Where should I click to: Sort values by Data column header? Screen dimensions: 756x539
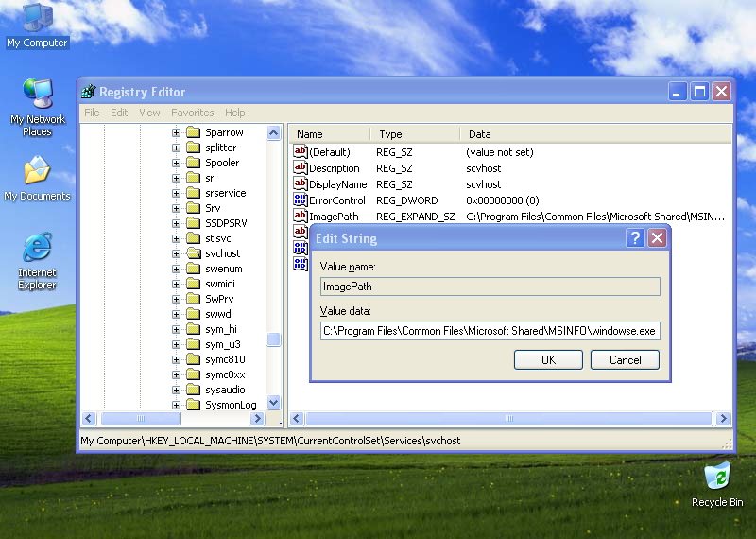[596, 134]
